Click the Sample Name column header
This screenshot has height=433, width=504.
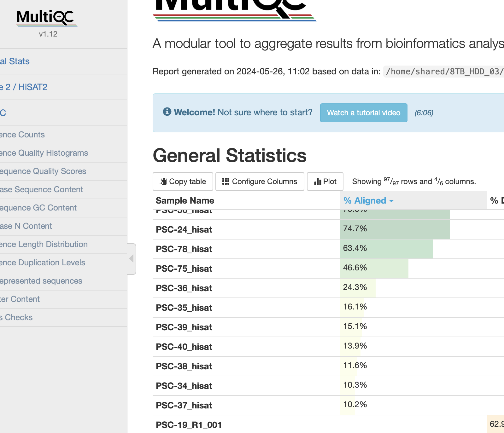185,200
